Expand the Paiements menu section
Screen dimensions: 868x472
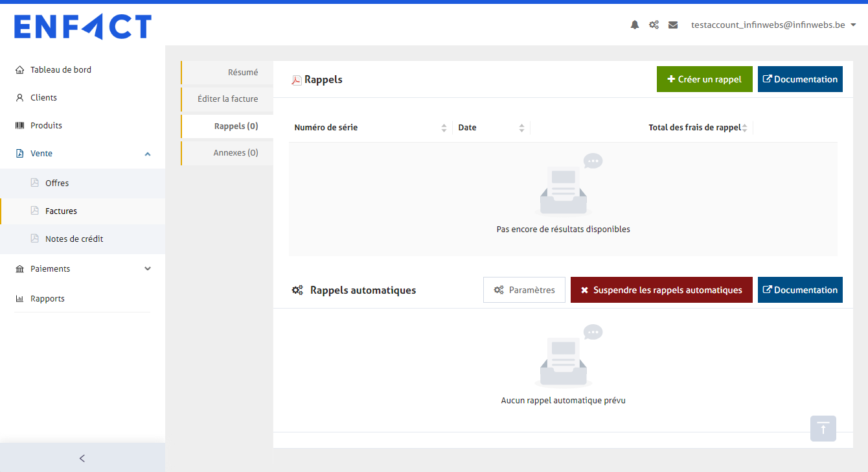[x=147, y=268]
